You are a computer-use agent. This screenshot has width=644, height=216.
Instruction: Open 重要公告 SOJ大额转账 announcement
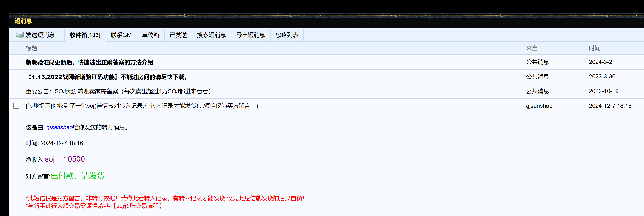pos(118,91)
